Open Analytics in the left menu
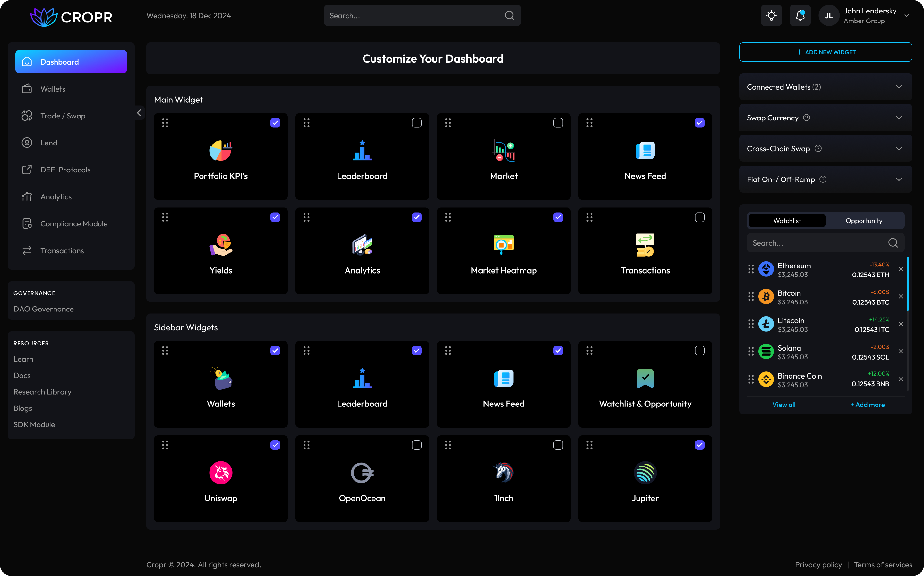Screen dimensions: 924x576 (71, 196)
